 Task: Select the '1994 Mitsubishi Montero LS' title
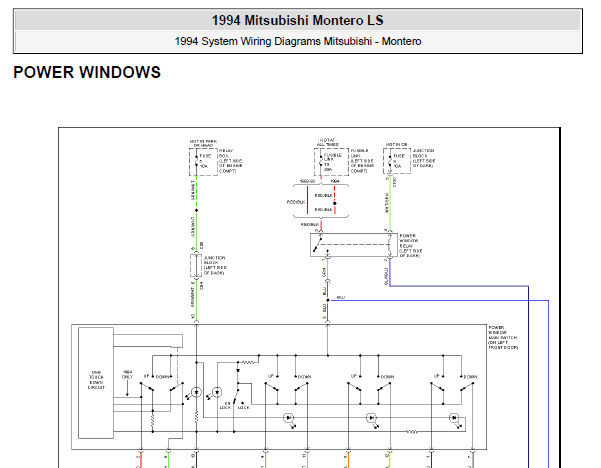coord(298,20)
